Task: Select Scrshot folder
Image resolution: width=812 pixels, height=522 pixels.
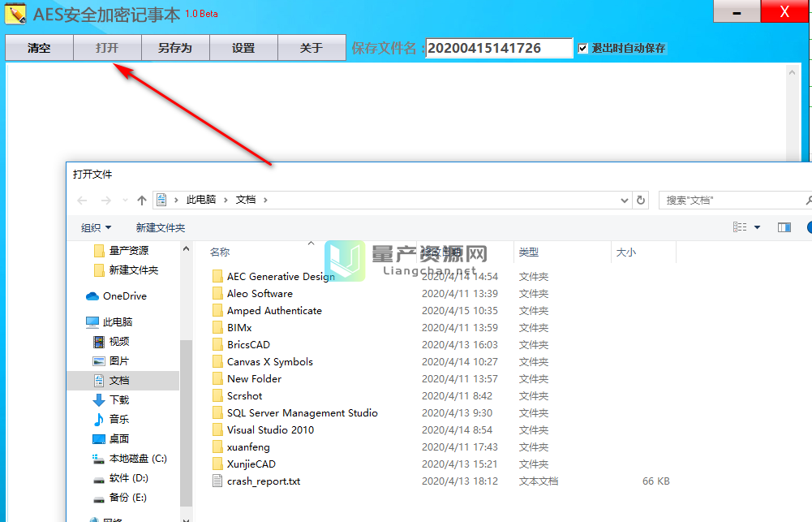Action: click(244, 396)
